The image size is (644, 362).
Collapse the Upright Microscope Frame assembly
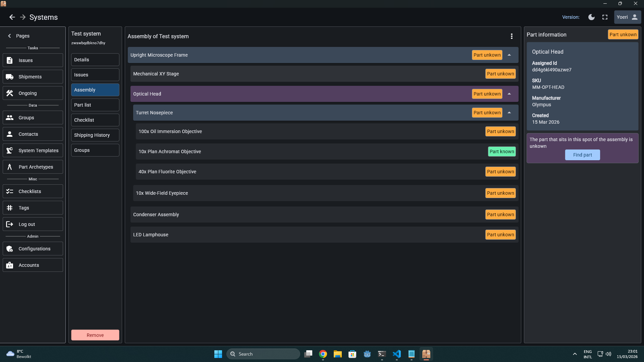pyautogui.click(x=509, y=55)
